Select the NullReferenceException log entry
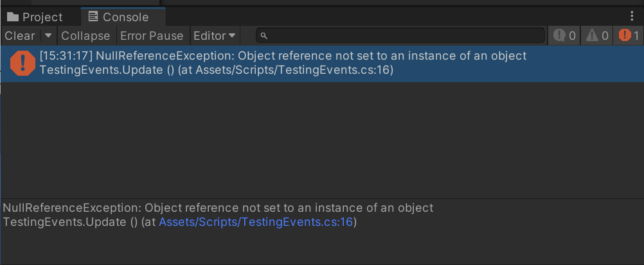The height and width of the screenshot is (265, 644). [322, 63]
